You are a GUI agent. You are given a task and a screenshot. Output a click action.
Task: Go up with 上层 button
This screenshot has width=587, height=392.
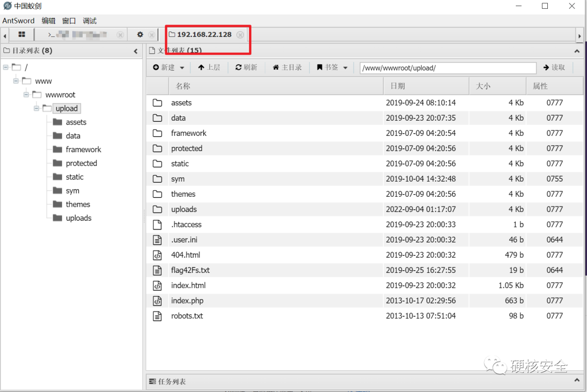click(x=209, y=67)
